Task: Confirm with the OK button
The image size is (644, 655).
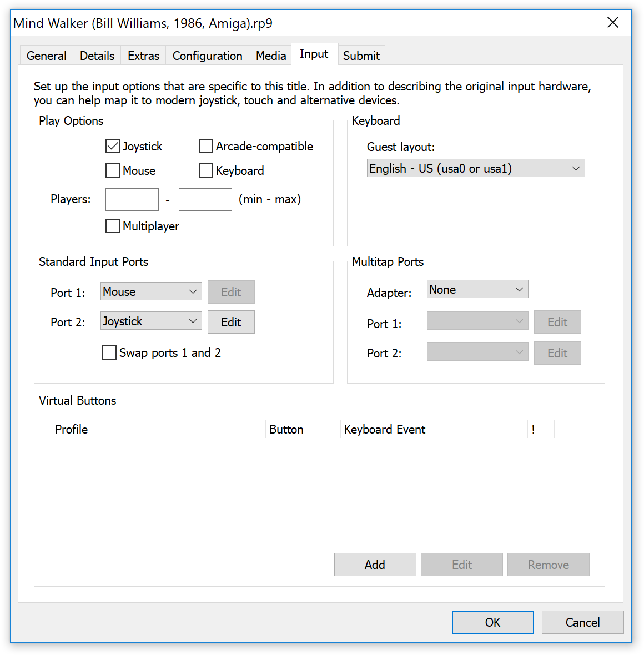Action: coord(492,622)
